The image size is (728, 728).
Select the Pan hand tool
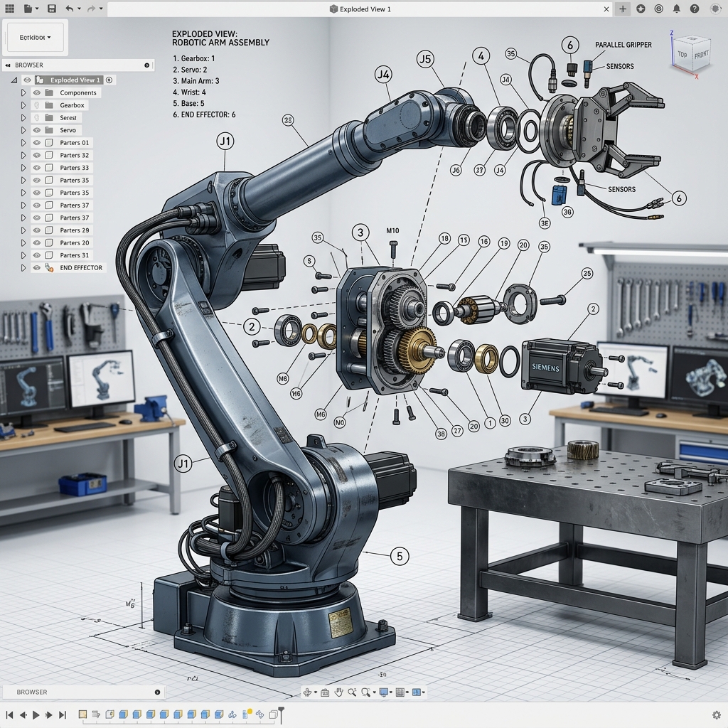click(339, 692)
